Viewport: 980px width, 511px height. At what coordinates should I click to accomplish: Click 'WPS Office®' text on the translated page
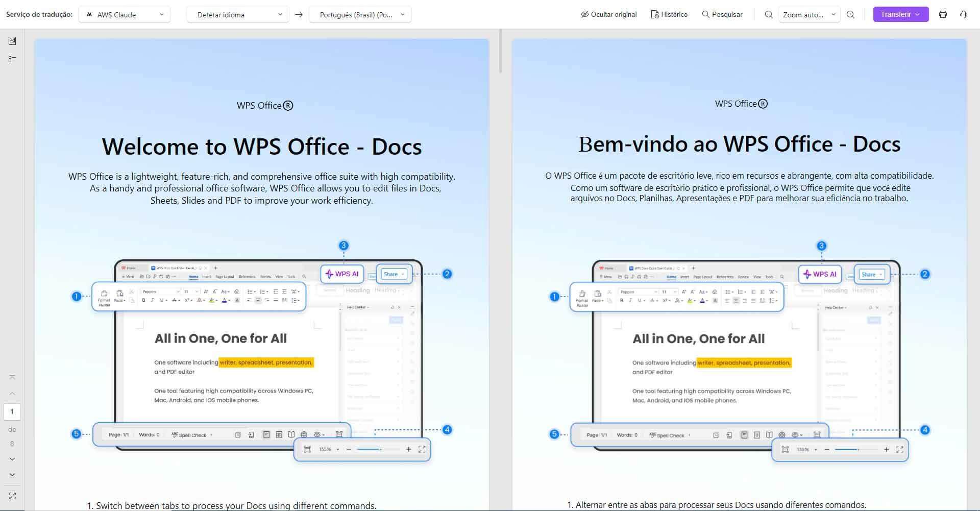click(x=741, y=104)
